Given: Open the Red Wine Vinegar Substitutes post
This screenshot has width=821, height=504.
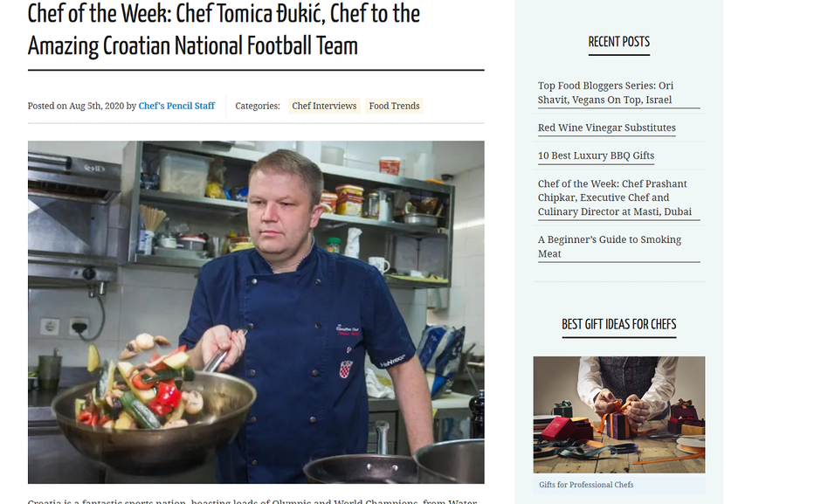Looking at the screenshot, I should 606,128.
